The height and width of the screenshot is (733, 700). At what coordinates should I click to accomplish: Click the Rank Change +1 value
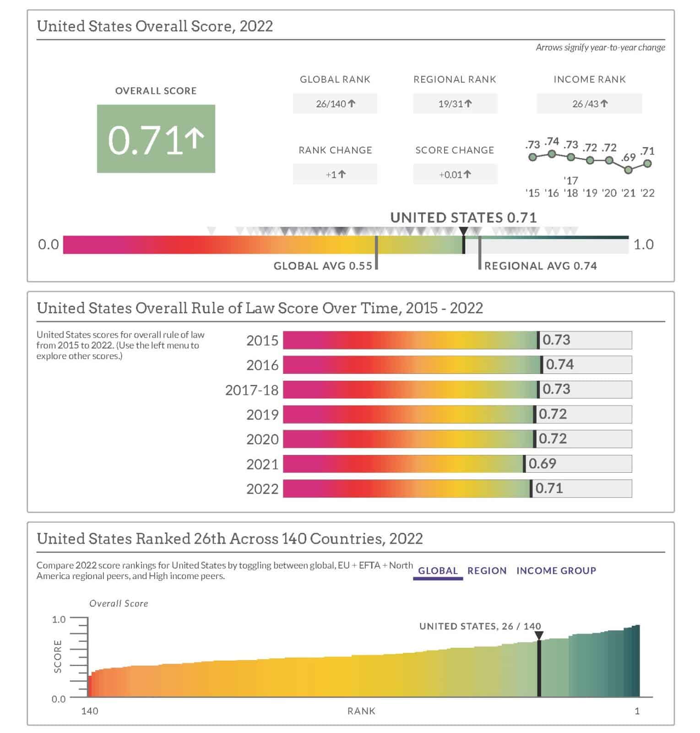click(335, 174)
